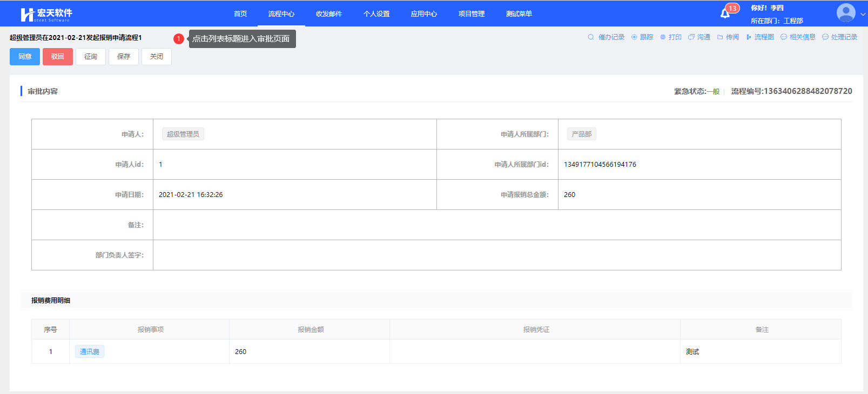Click the user avatar icon

845,13
